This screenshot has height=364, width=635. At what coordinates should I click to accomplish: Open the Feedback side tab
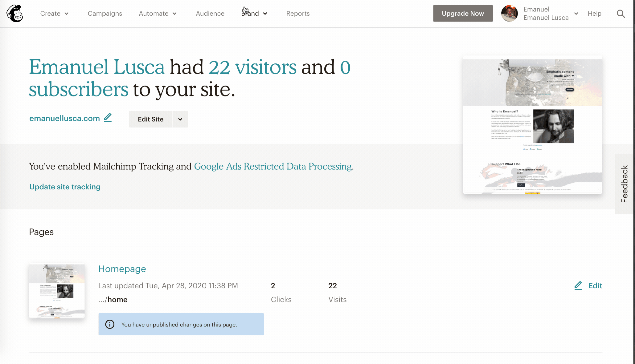[x=625, y=184]
